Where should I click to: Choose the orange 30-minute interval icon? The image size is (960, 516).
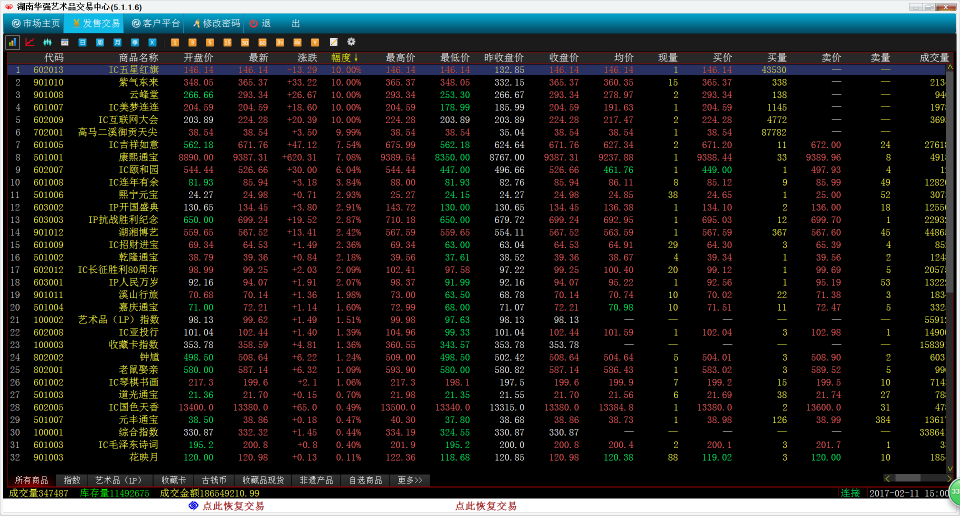245,42
